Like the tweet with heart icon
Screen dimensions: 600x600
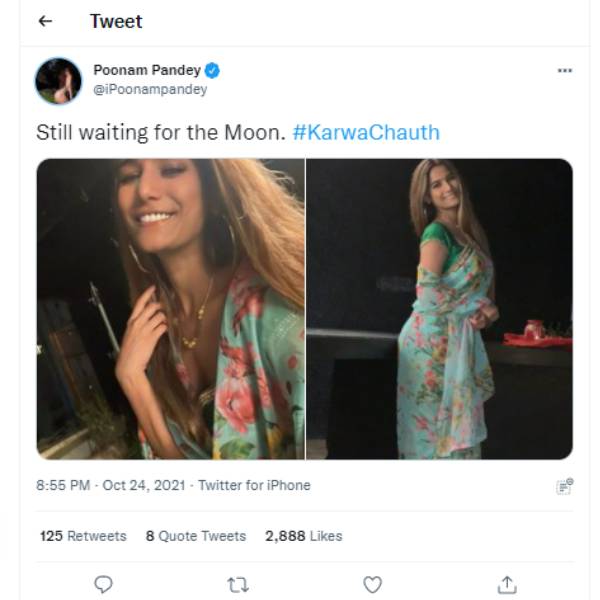(x=372, y=584)
